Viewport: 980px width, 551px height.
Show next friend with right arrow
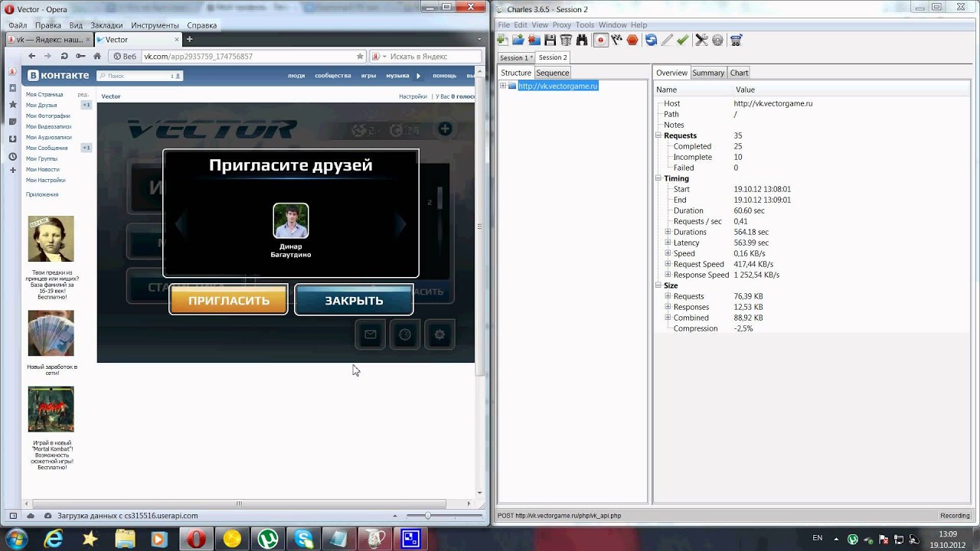tap(400, 224)
